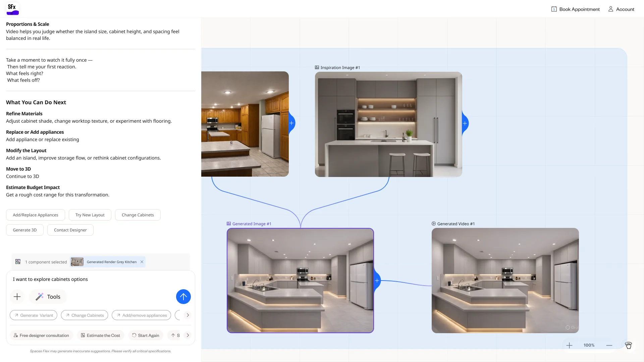This screenshot has height=362, width=644.
Task: Click the SFx logo icon
Action: coord(13,9)
